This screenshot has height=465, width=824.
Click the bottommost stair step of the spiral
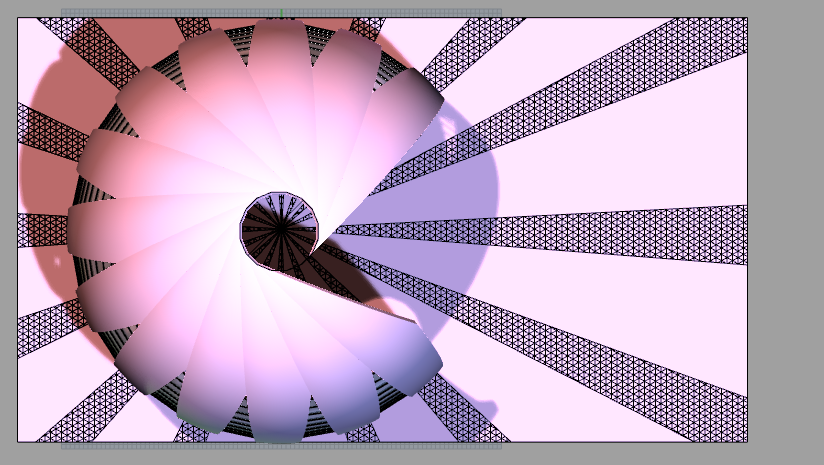point(279,410)
